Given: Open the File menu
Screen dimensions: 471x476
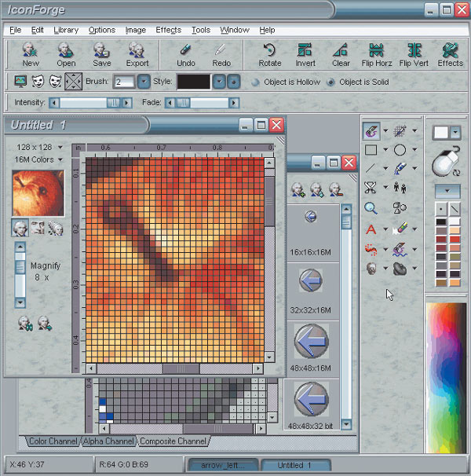Looking at the screenshot, I should coord(16,30).
